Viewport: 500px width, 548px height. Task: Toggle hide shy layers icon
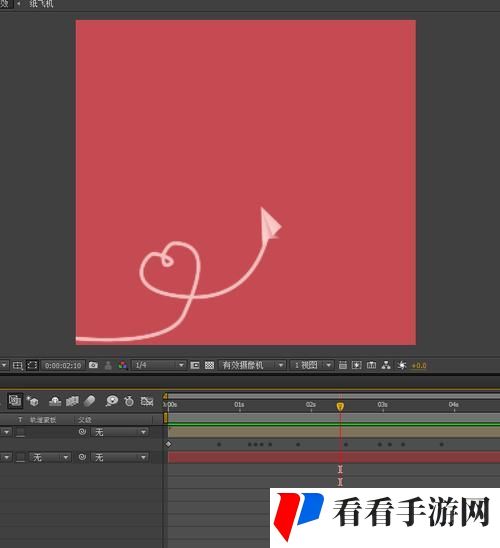55,401
